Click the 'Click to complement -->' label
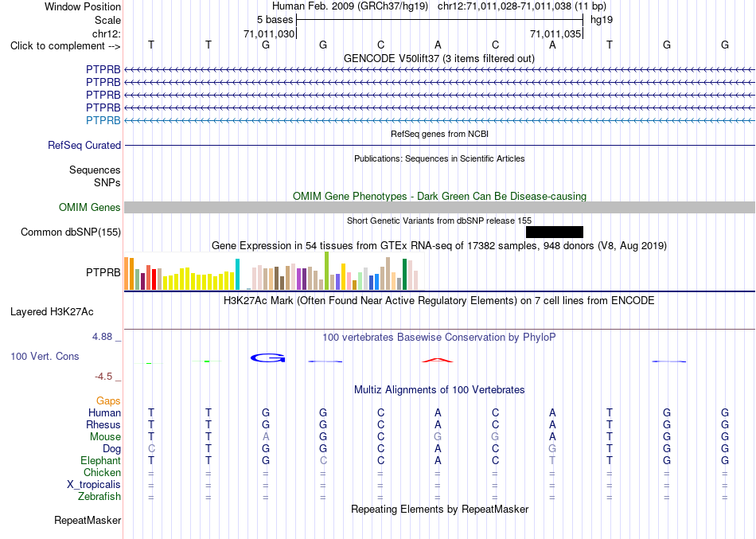The image size is (756, 539). [x=65, y=46]
